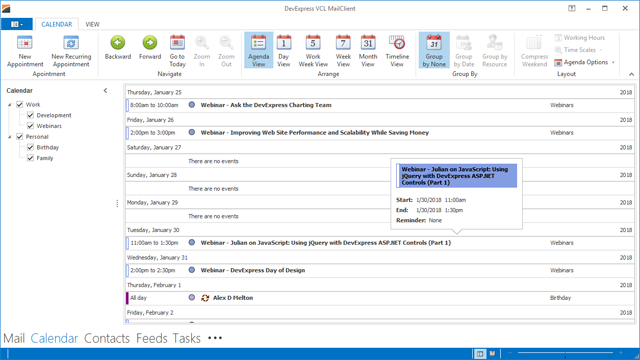Switch to Work Week View
Screen dimensions: 640x360
(313, 51)
